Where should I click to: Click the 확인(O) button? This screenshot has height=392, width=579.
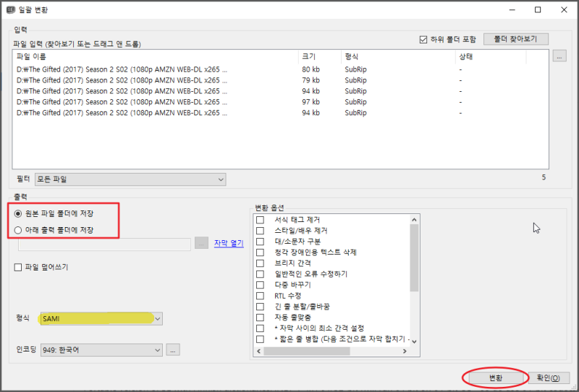tap(549, 378)
